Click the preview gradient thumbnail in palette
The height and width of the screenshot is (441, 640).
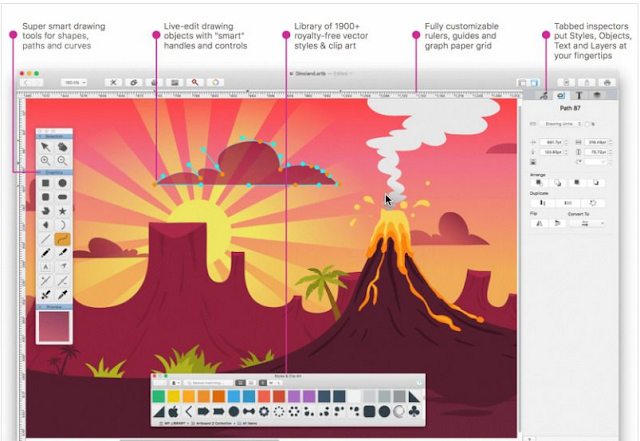tap(54, 326)
